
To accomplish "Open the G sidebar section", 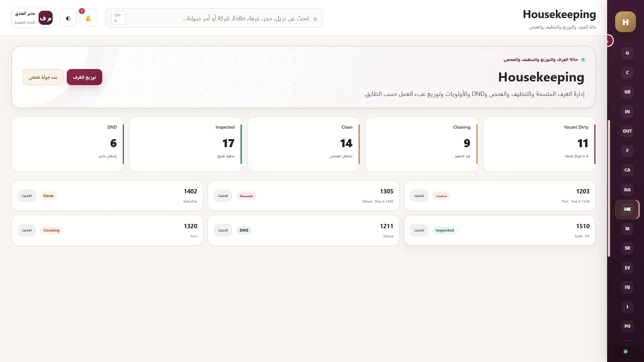I will [x=627, y=53].
